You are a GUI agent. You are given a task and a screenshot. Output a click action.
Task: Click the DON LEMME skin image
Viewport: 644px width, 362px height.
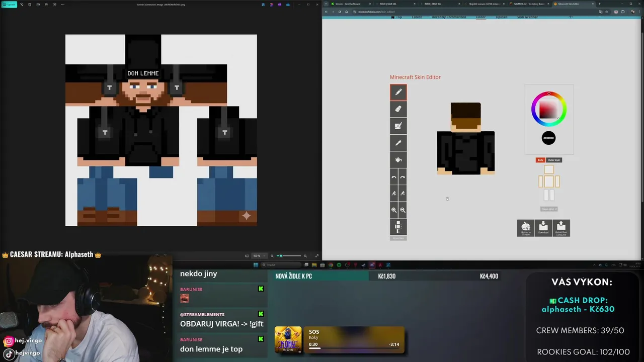161,130
